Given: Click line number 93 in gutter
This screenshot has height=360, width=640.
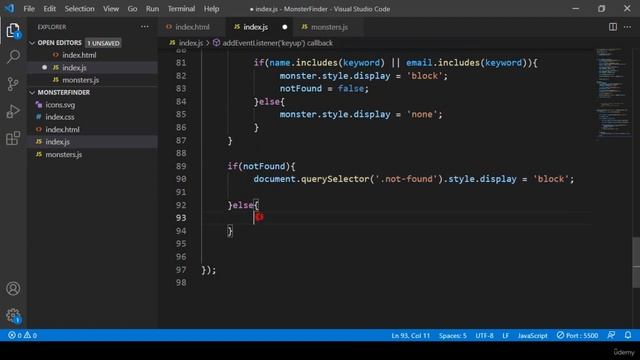Looking at the screenshot, I should point(181,218).
